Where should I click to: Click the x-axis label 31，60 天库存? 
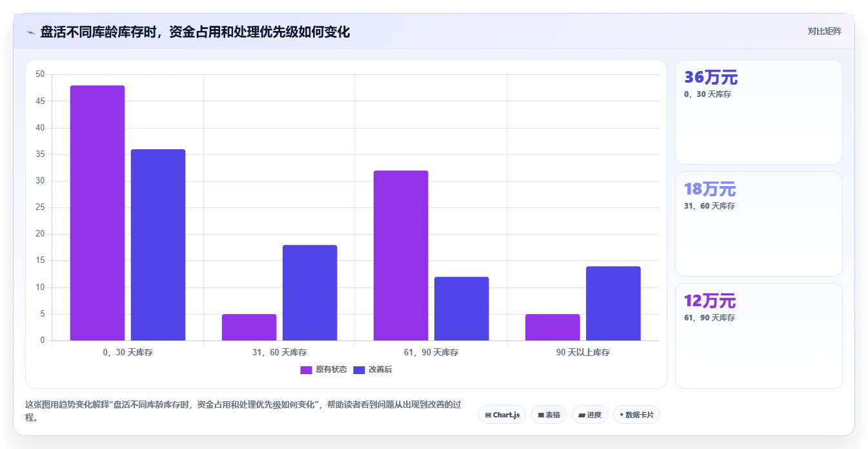tap(279, 353)
